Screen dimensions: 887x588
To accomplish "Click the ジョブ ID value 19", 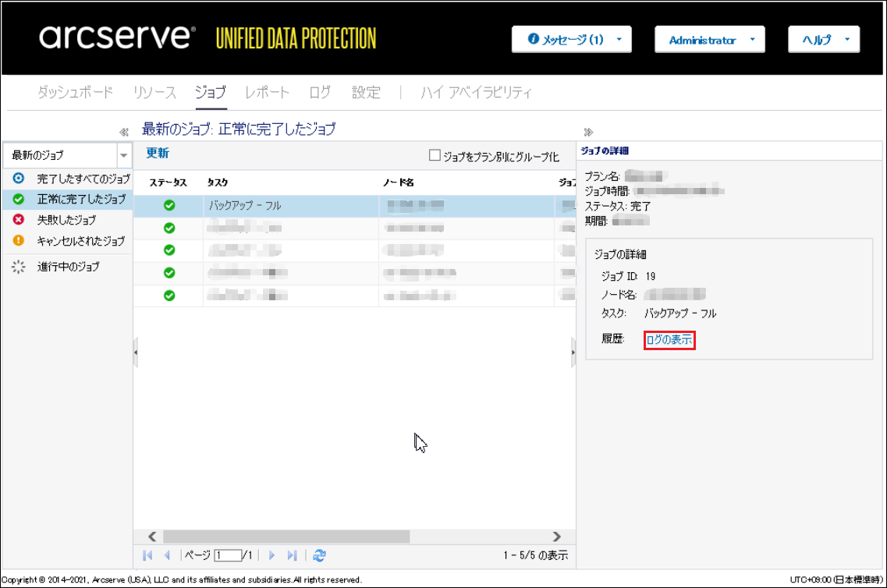I will point(651,277).
